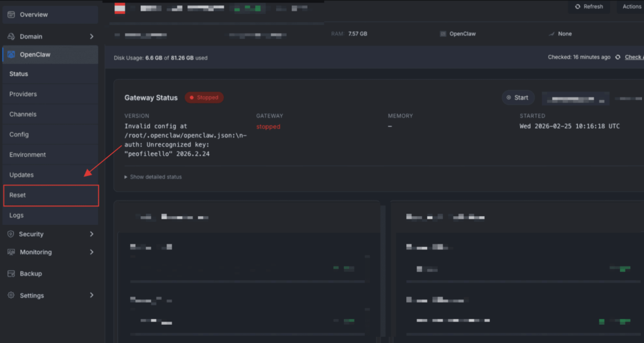This screenshot has height=343, width=644.
Task: Click the Monitoring icon in sidebar
Action: click(11, 252)
